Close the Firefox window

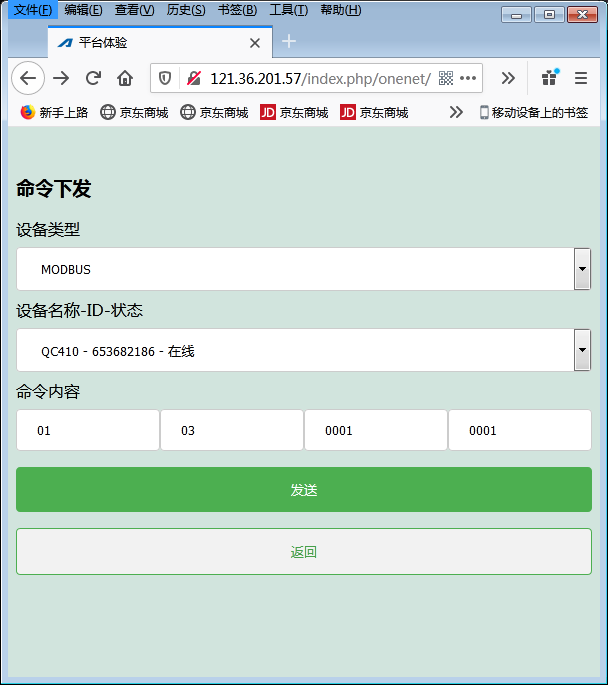tap(582, 15)
